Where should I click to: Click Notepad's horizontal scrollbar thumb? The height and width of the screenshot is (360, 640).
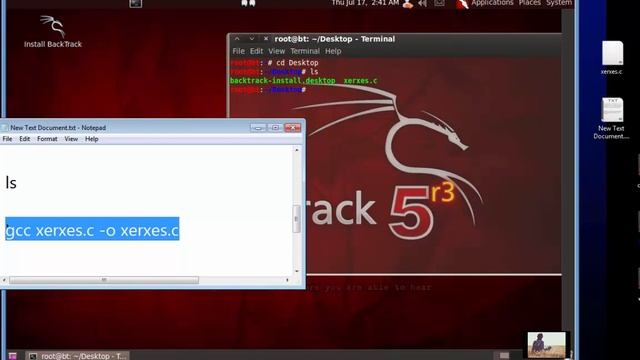pos(104,280)
